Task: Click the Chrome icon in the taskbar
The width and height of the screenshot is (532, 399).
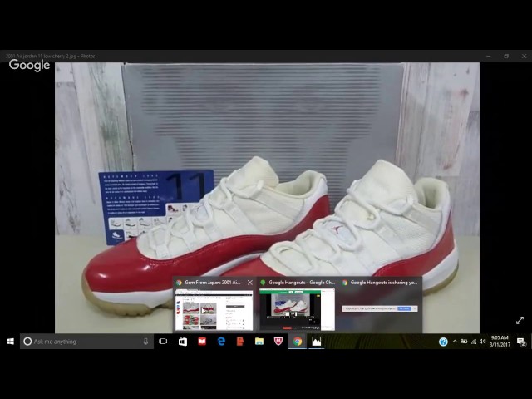Action: [x=298, y=342]
